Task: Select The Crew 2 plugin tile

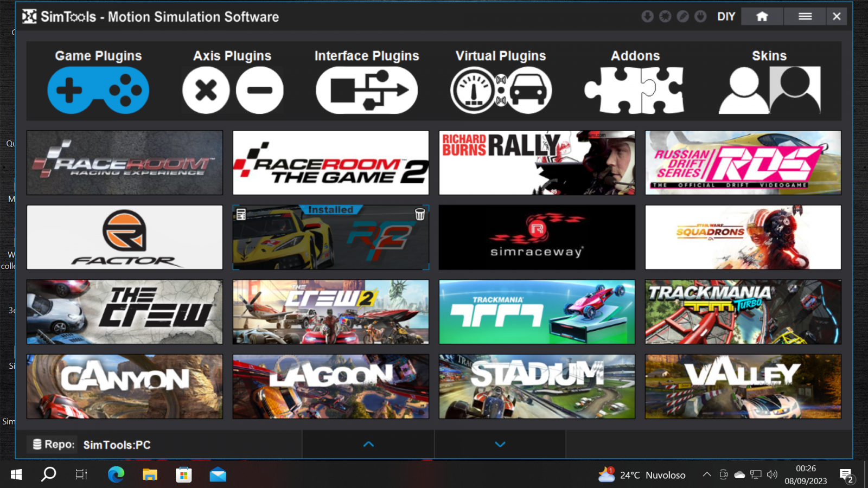Action: coord(331,312)
